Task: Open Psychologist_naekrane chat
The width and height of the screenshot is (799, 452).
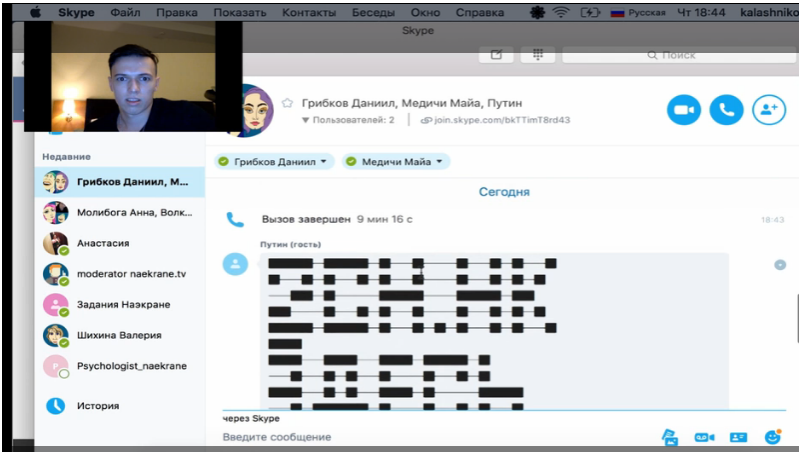Action: tap(120, 365)
